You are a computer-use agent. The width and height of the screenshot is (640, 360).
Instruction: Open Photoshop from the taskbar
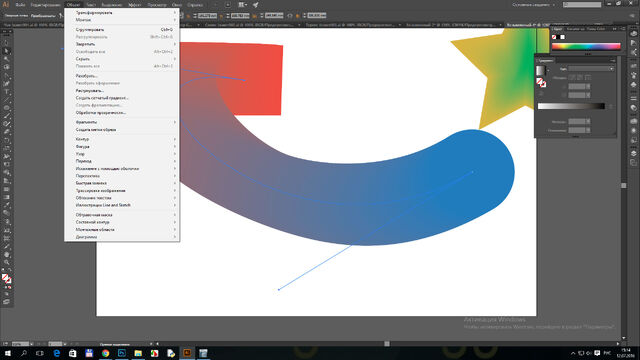122,353
